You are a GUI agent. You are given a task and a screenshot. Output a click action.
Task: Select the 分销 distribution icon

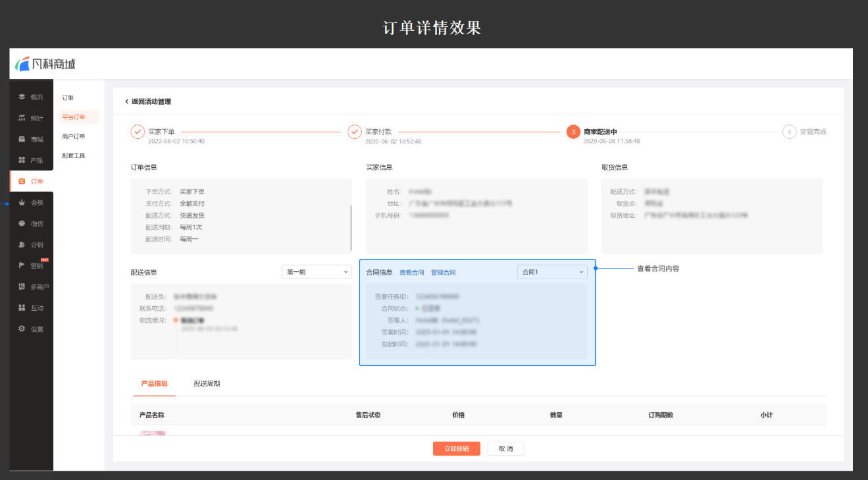[x=22, y=244]
